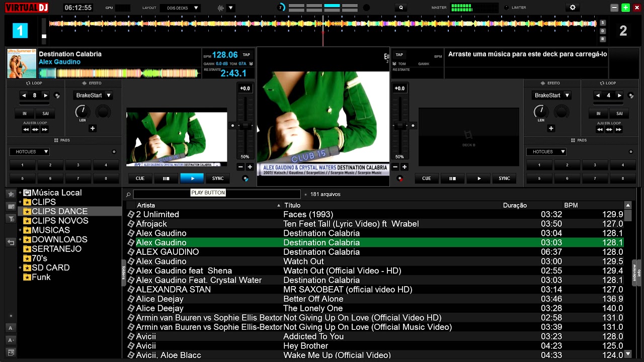Click the left deck album cover
The height and width of the screenshot is (362, 644).
[22, 63]
